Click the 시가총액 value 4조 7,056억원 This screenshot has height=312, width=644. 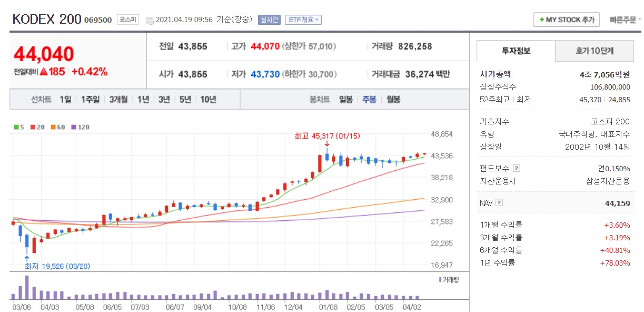(605, 75)
